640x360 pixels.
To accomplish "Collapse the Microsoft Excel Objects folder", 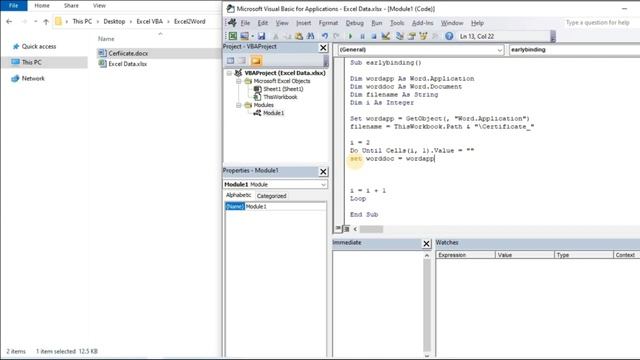I will click(x=239, y=81).
